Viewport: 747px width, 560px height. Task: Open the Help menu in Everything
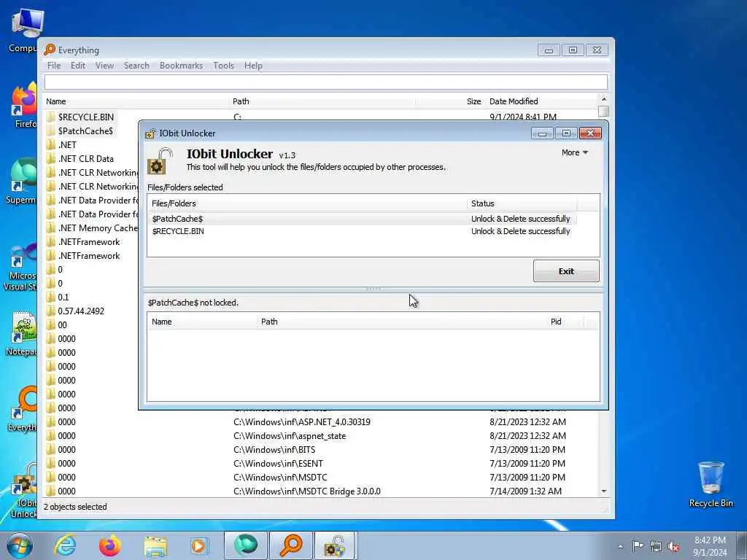253,65
